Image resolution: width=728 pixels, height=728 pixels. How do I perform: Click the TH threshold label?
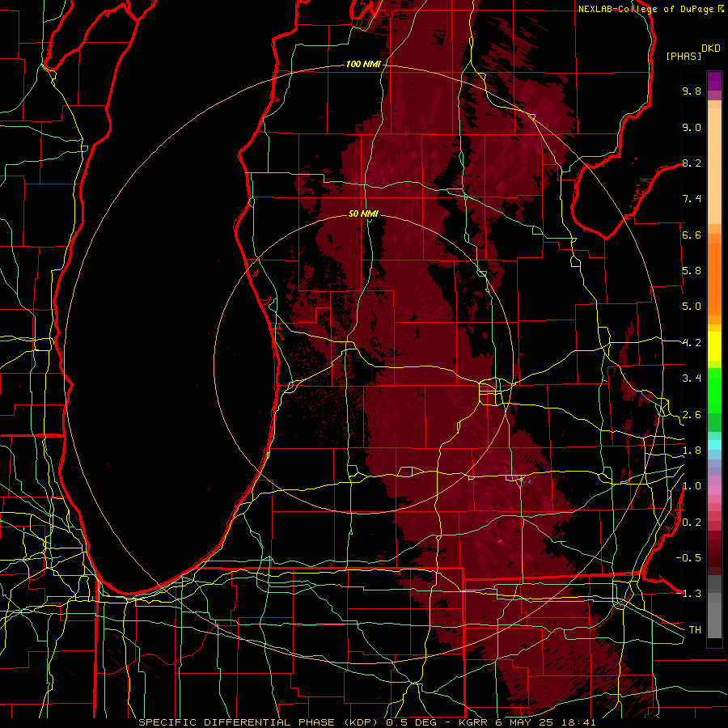(695, 630)
